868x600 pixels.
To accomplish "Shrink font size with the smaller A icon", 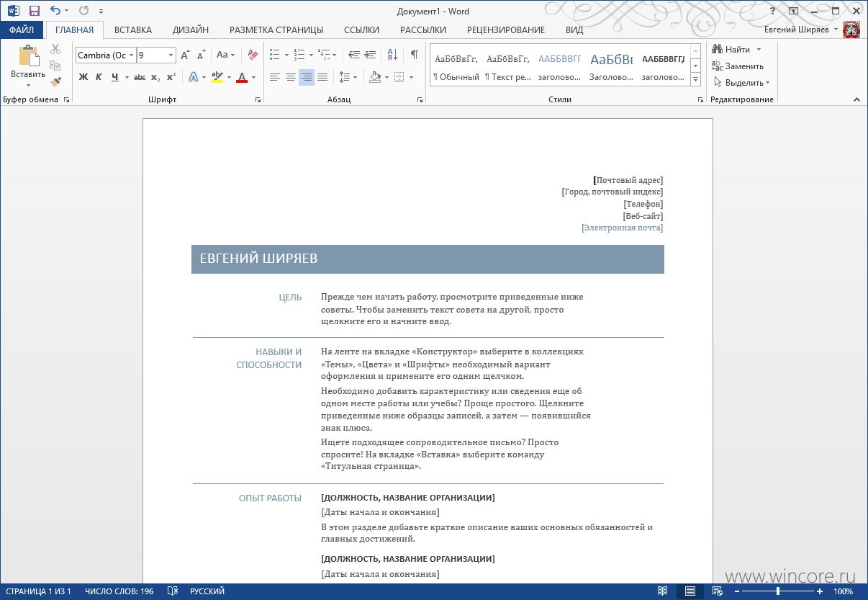I will [x=200, y=55].
